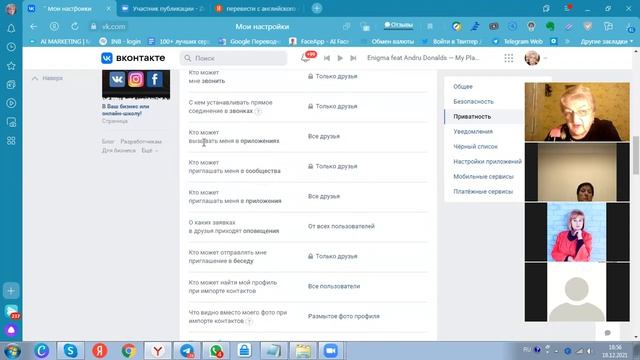The image size is (640, 360).
Task: Open the FaceApp bookmark
Action: pos(319,42)
